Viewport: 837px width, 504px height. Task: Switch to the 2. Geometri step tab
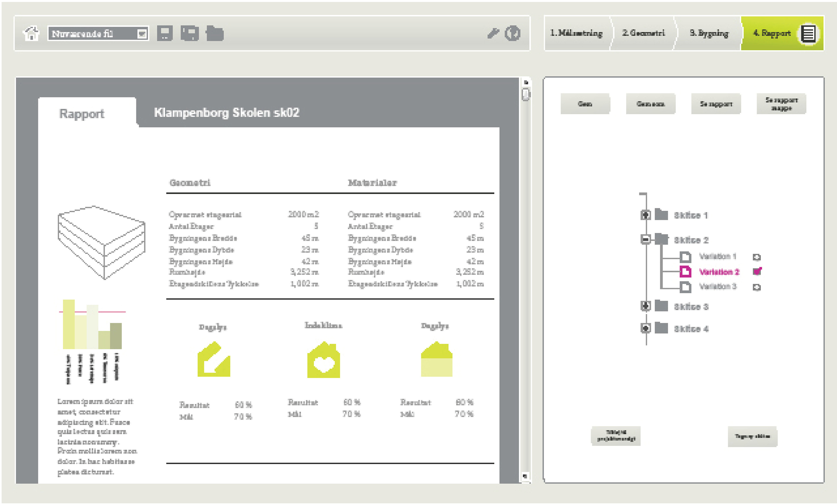click(x=643, y=33)
